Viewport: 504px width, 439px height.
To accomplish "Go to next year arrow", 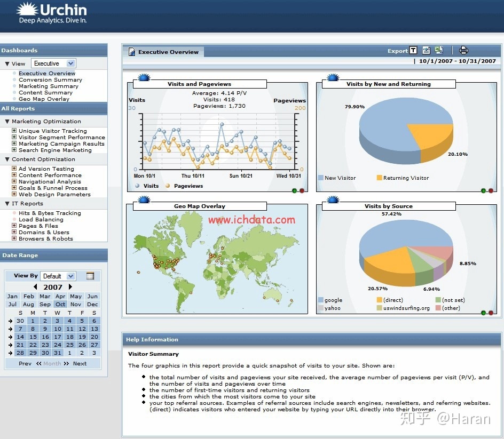I will (70, 287).
